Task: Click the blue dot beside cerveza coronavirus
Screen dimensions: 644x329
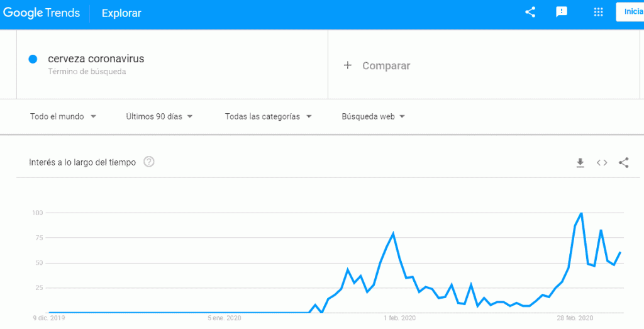Action: click(33, 59)
